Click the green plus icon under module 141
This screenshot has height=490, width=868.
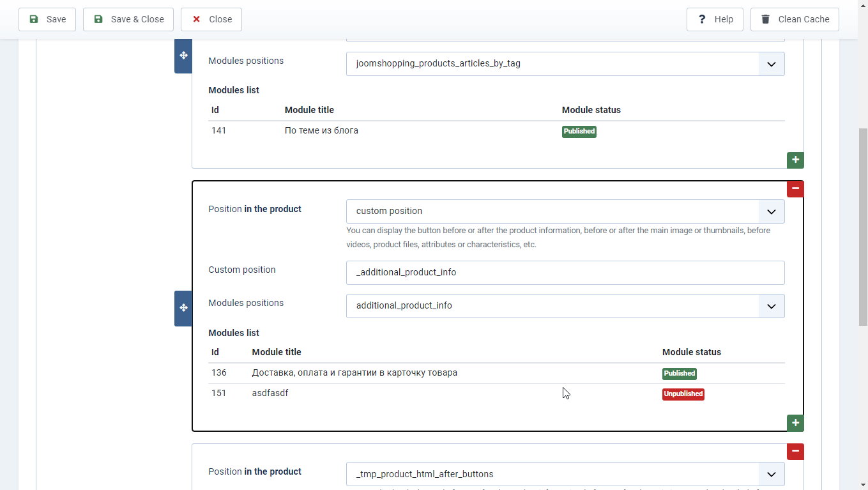[795, 160]
